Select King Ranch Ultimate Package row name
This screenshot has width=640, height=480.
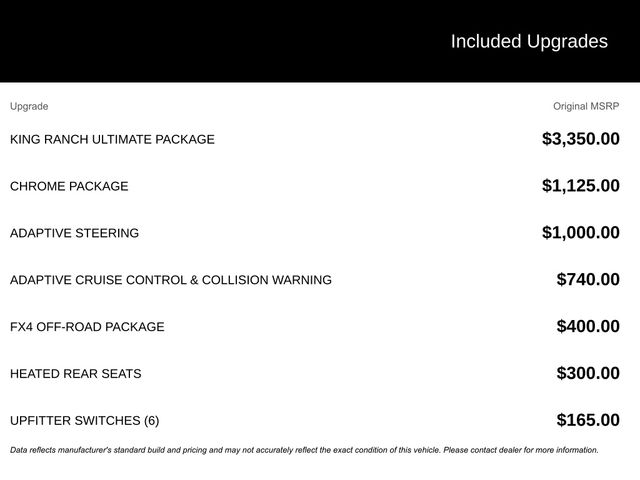tap(112, 139)
